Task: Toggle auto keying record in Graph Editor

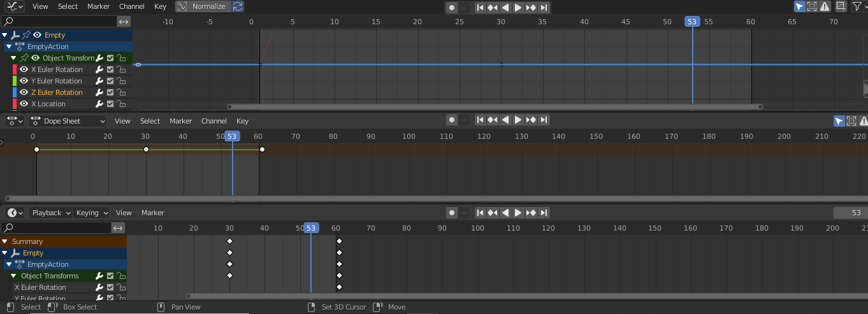Action: pos(452,8)
